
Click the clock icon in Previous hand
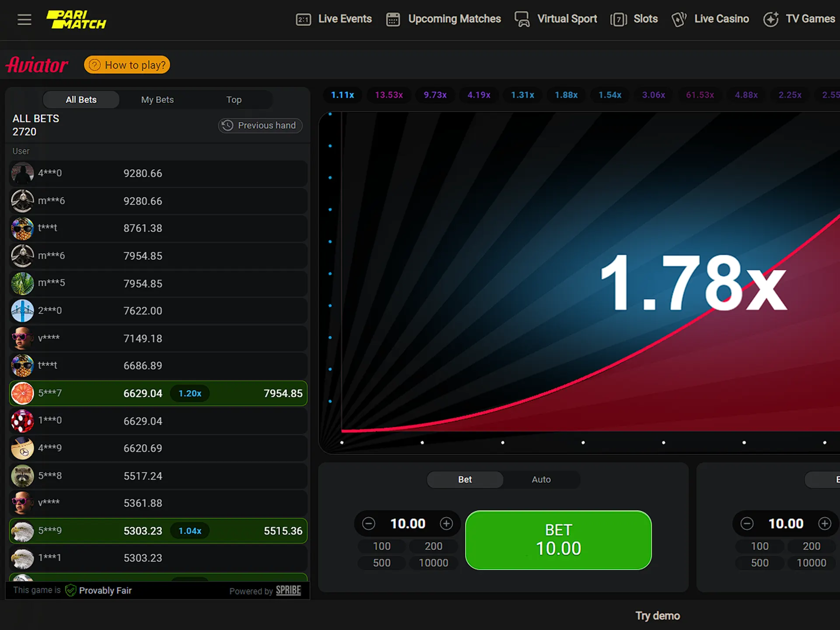(227, 125)
